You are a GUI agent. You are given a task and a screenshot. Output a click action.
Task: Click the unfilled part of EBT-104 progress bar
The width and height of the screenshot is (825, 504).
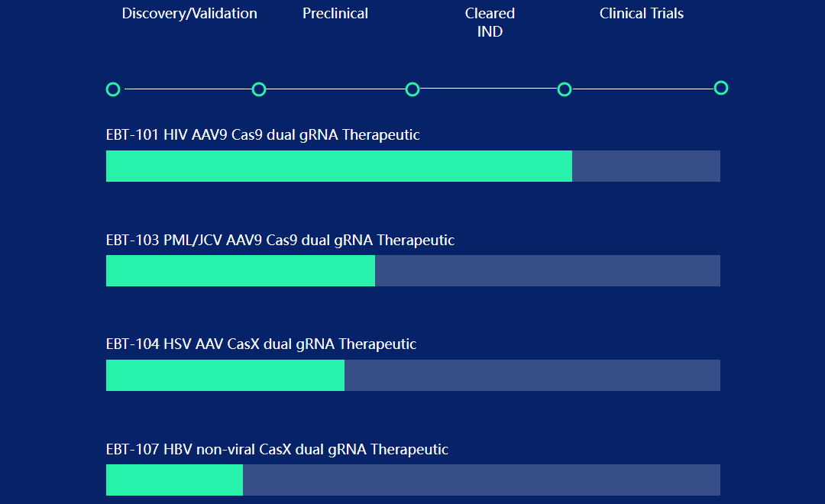pyautogui.click(x=532, y=376)
